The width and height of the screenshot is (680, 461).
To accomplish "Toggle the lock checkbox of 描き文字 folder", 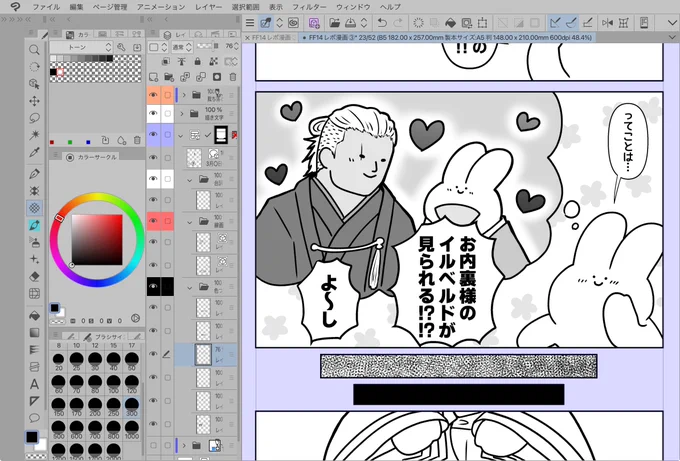I will tap(167, 114).
